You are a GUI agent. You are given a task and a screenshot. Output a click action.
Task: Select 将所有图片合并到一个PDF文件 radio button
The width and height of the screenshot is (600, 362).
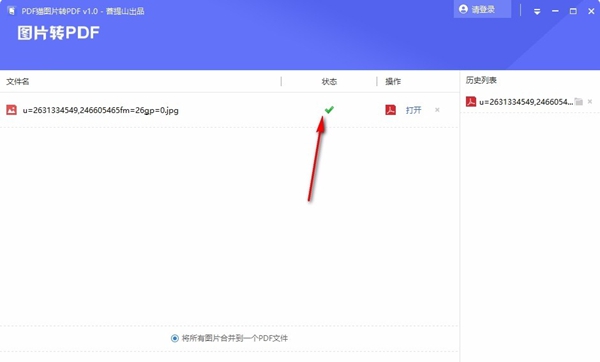click(175, 338)
